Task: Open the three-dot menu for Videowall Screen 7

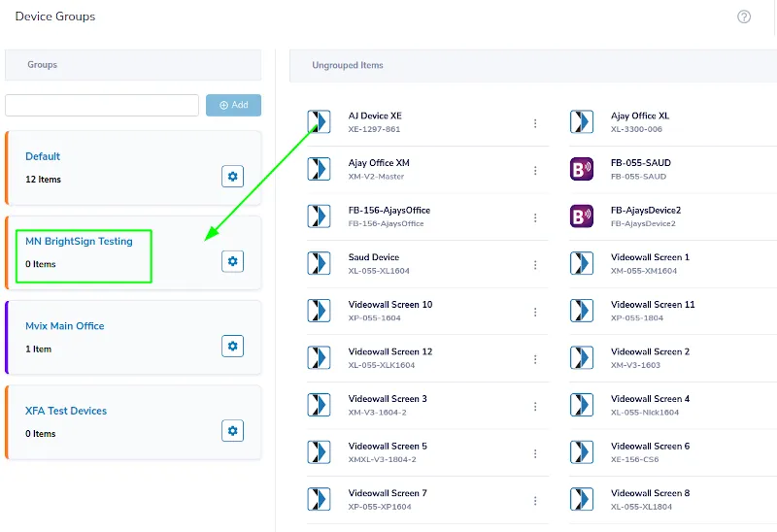Action: (x=535, y=501)
